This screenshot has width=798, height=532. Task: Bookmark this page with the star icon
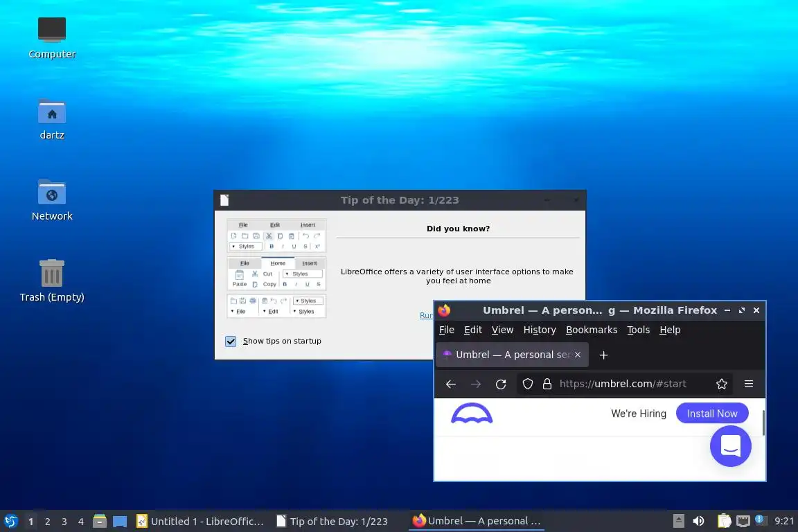(x=722, y=384)
